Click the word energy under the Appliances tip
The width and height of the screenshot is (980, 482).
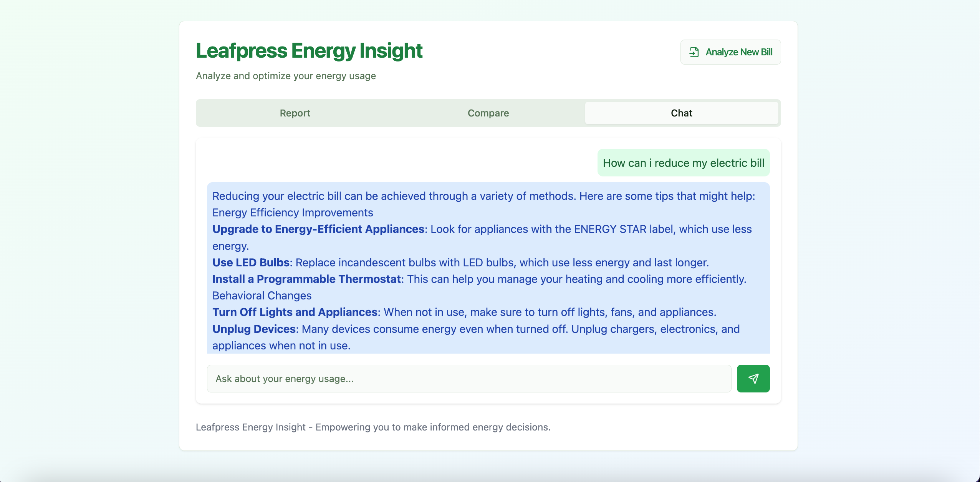(x=230, y=246)
